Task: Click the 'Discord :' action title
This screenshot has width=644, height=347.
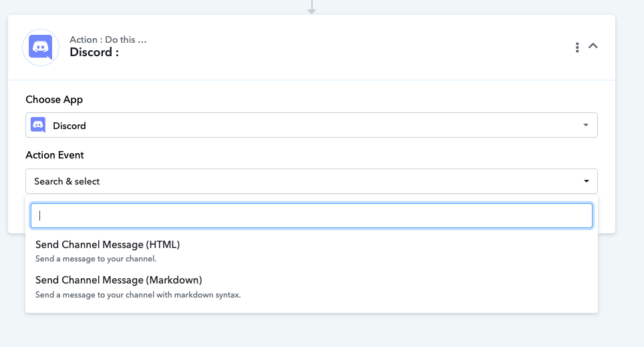Action: 94,52
